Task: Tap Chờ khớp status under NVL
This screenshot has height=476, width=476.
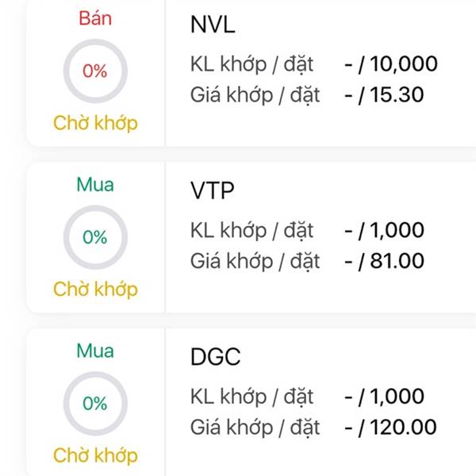Action: coord(95,123)
